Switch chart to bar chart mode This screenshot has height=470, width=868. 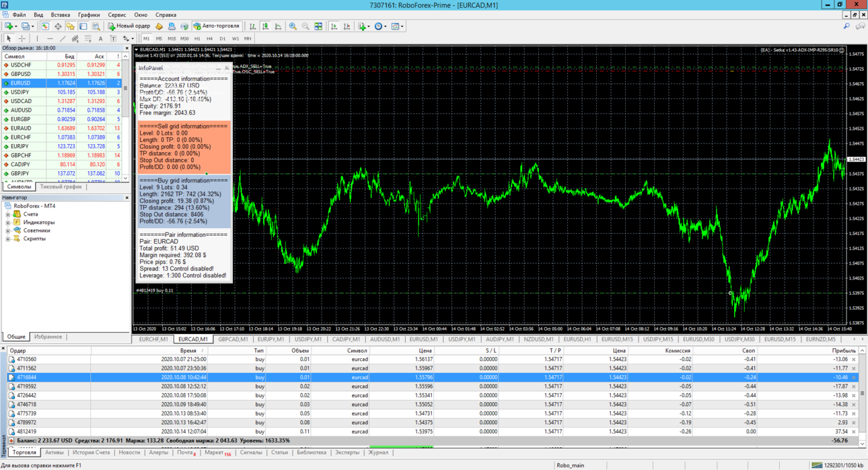tap(253, 26)
